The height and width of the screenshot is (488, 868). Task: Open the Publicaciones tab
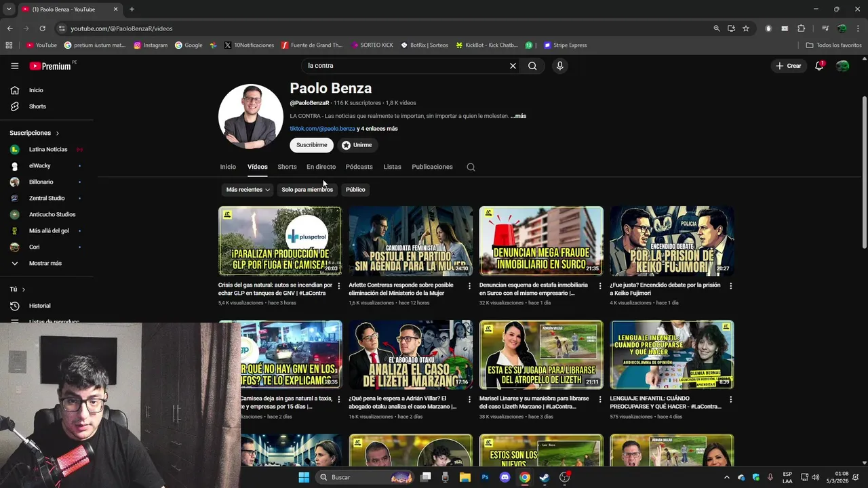pyautogui.click(x=432, y=167)
